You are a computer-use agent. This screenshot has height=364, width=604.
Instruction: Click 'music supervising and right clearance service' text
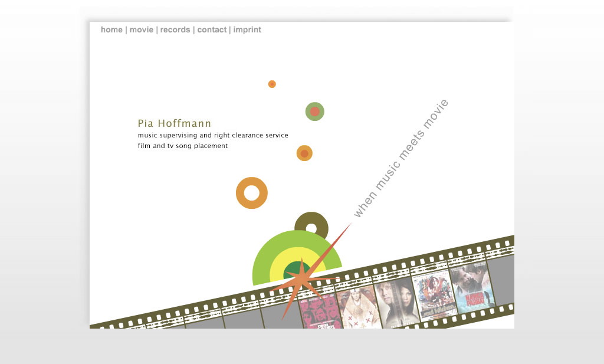click(x=213, y=135)
